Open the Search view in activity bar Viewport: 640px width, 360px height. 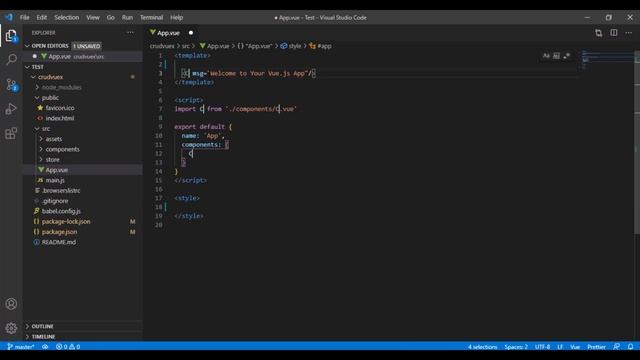tap(11, 60)
